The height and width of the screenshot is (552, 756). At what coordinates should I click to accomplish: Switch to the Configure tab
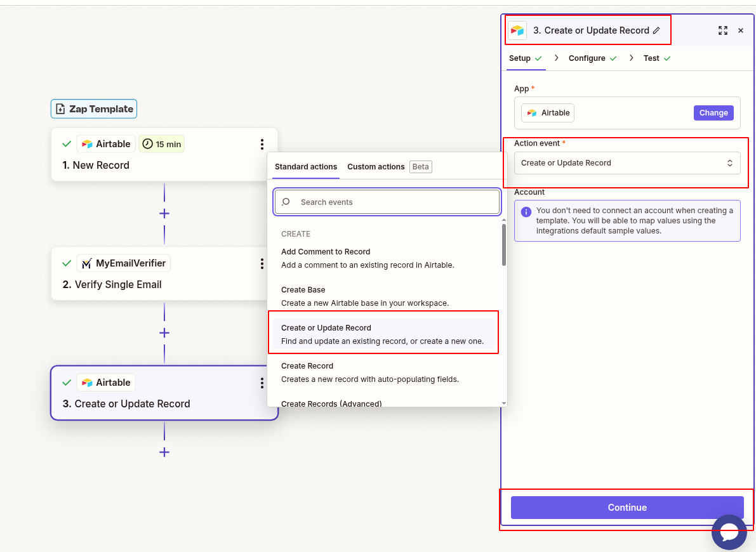tap(587, 58)
